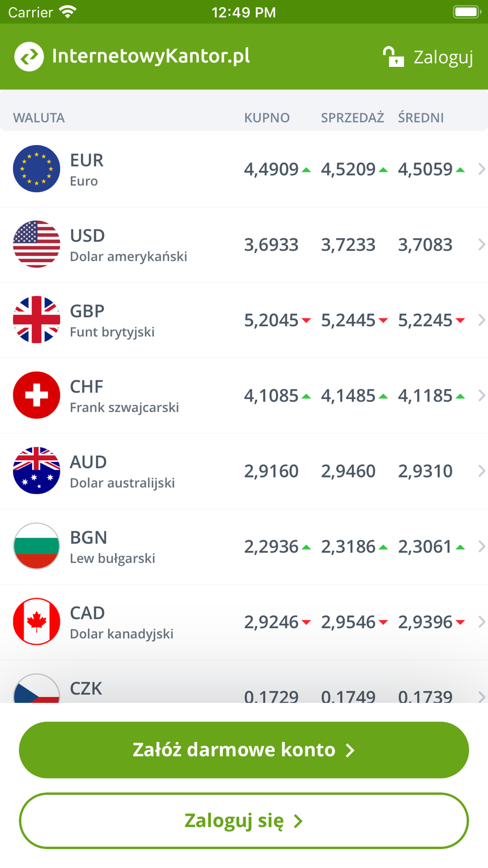The image size is (488, 868).
Task: Open CAD row with right chevron
Action: coord(482,621)
